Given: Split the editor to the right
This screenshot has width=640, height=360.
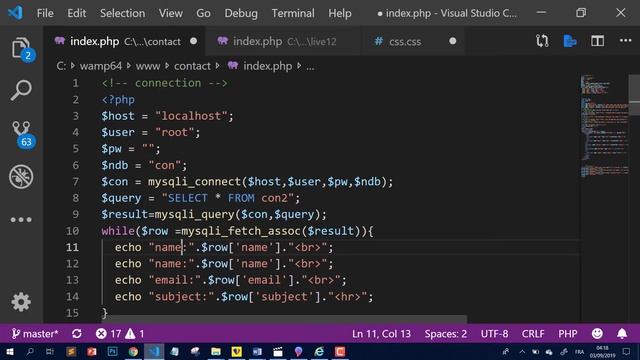Looking at the screenshot, I should pos(598,41).
